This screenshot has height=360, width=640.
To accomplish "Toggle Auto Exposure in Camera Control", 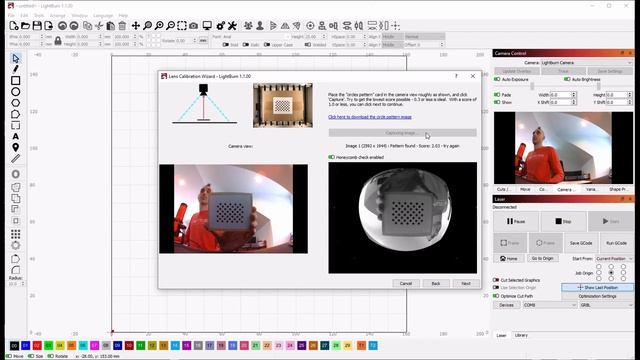I will click(497, 79).
